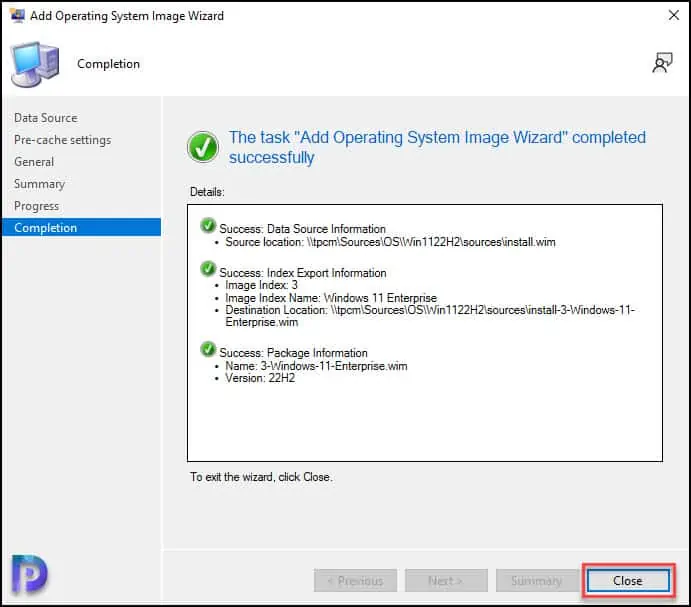Screen dimensions: 691x607
Task: Click the 'Success: Package Information' heading
Action: [x=293, y=353]
